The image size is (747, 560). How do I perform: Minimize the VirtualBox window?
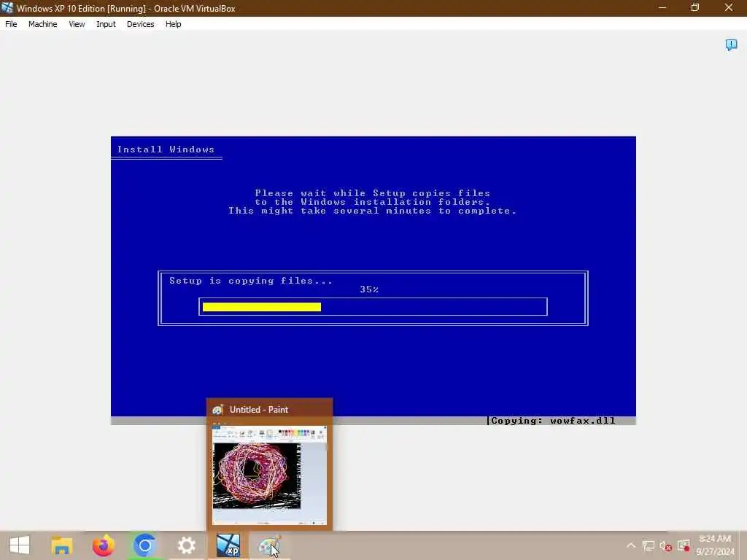tap(662, 8)
